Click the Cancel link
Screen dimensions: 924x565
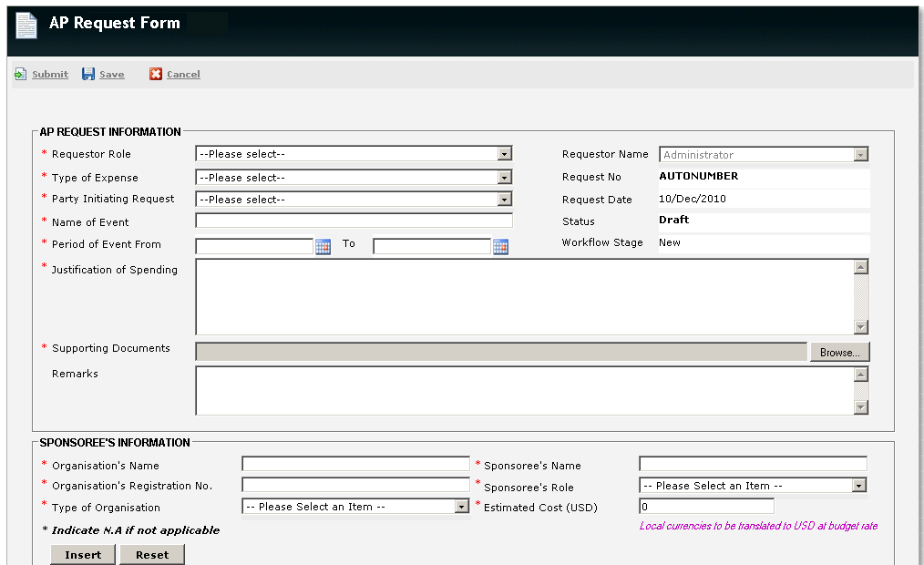point(183,74)
